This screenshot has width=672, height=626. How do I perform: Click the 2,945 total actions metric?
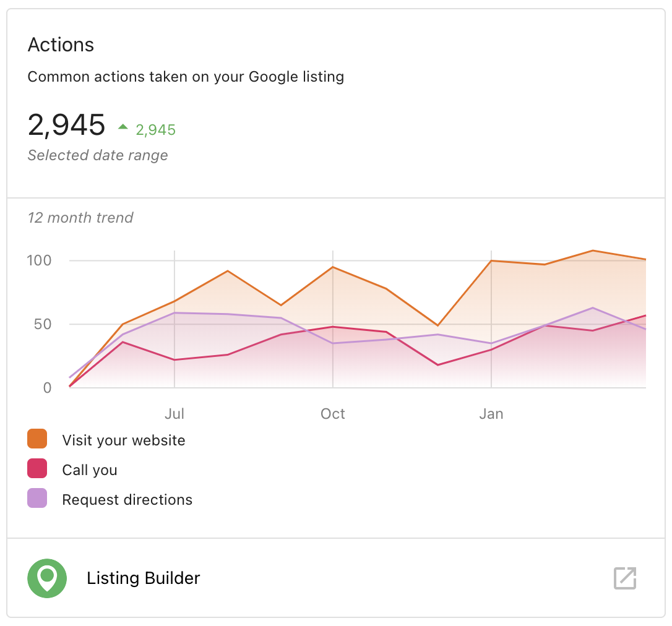pos(66,126)
